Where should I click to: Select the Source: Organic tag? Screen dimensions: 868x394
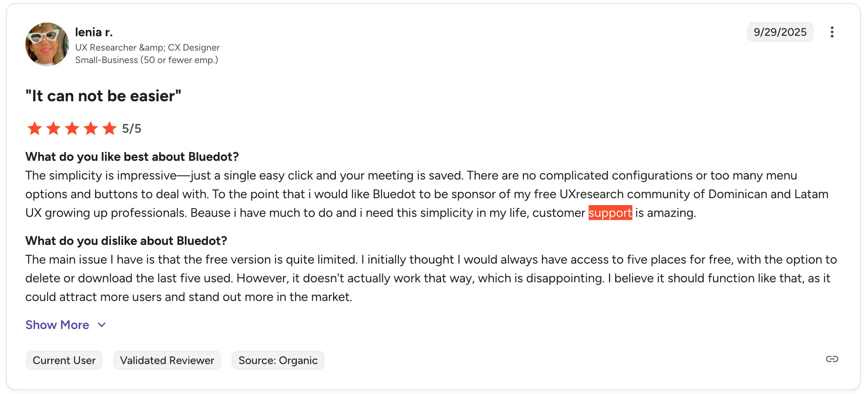point(277,360)
